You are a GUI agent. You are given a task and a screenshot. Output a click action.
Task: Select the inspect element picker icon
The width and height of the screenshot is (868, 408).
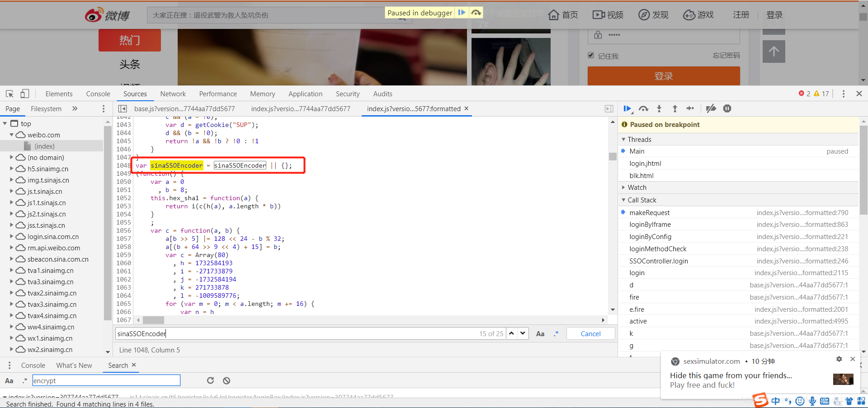click(x=9, y=94)
